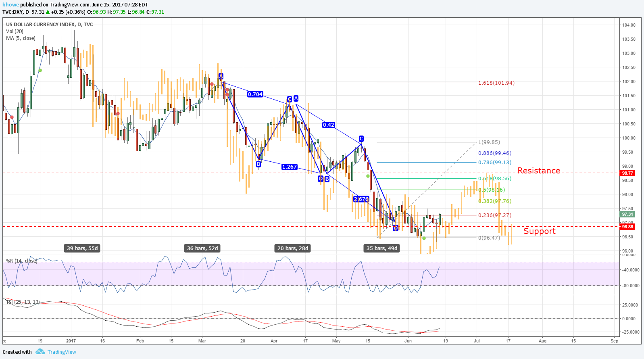Click Aug on the time axis
The image size is (644, 359).
click(x=543, y=341)
